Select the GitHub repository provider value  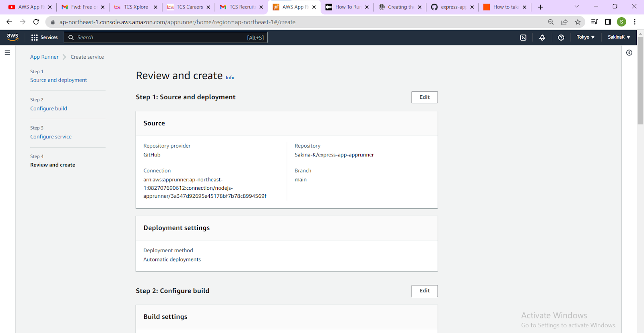(152, 155)
